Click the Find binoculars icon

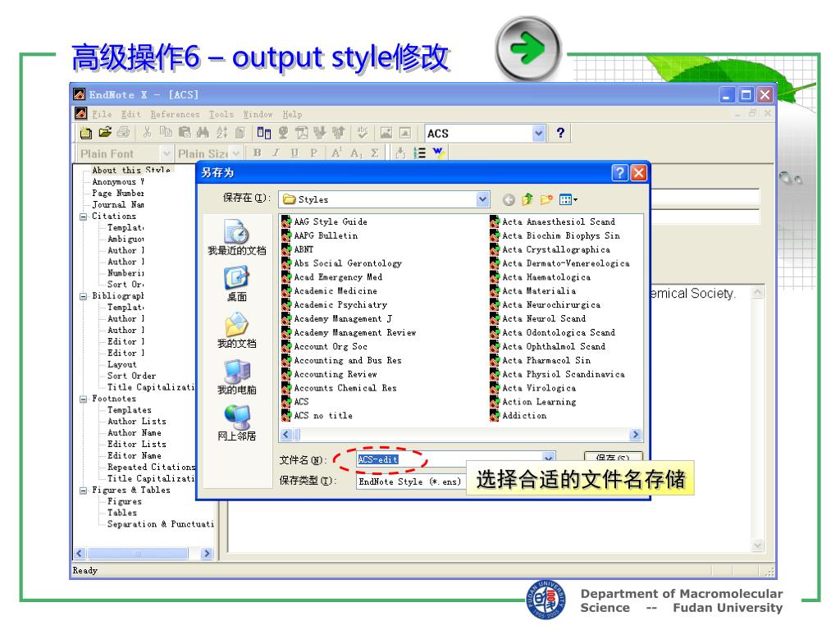[203, 132]
